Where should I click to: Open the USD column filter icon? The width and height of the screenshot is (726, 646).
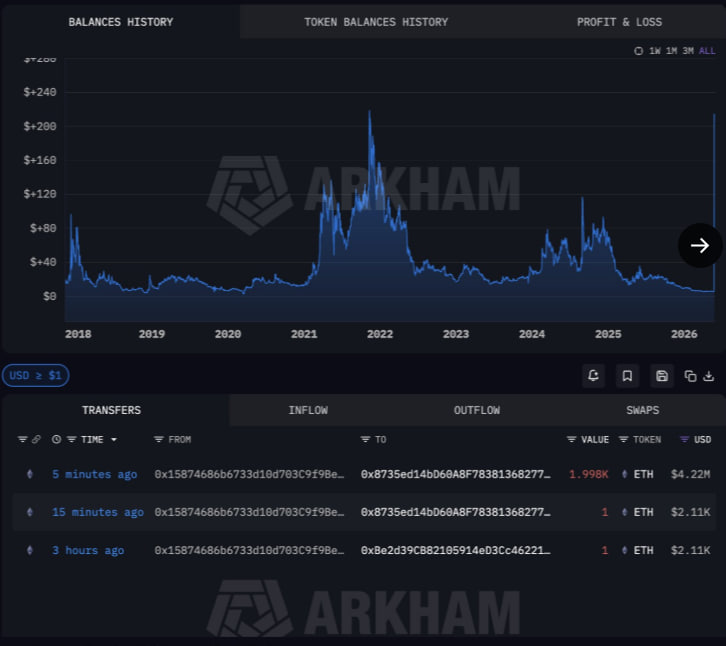click(684, 439)
